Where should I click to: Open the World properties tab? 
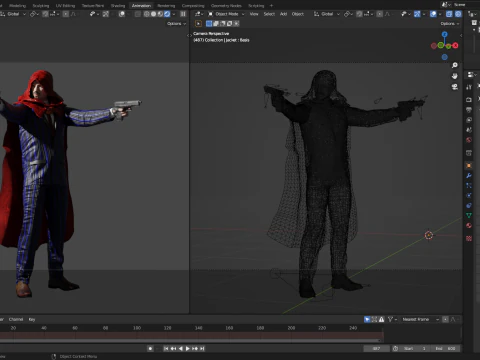tap(469, 140)
